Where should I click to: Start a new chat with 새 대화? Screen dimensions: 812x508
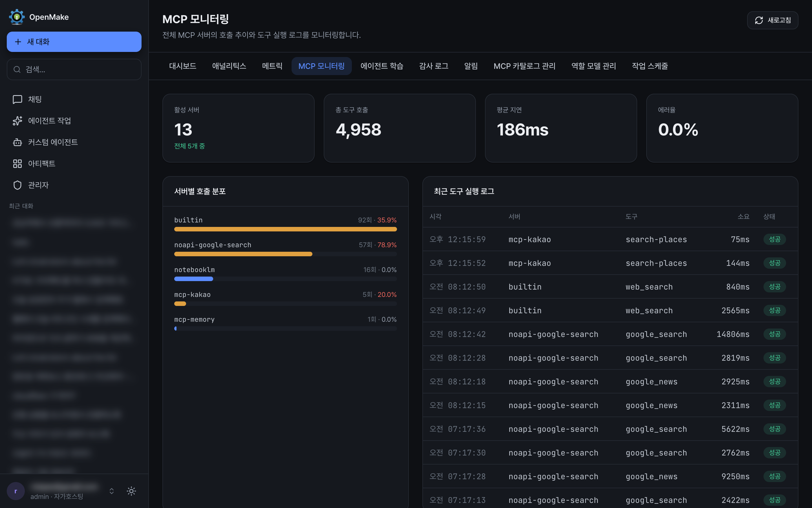(74, 42)
